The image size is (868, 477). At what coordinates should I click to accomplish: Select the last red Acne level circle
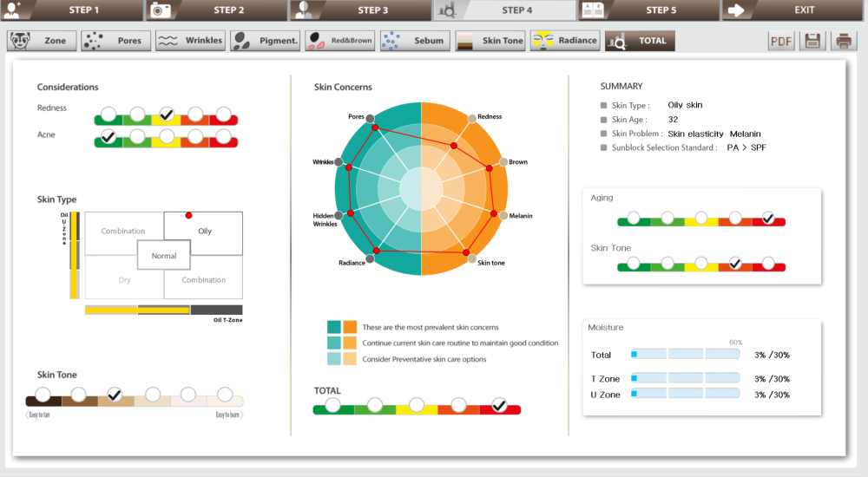[224, 137]
